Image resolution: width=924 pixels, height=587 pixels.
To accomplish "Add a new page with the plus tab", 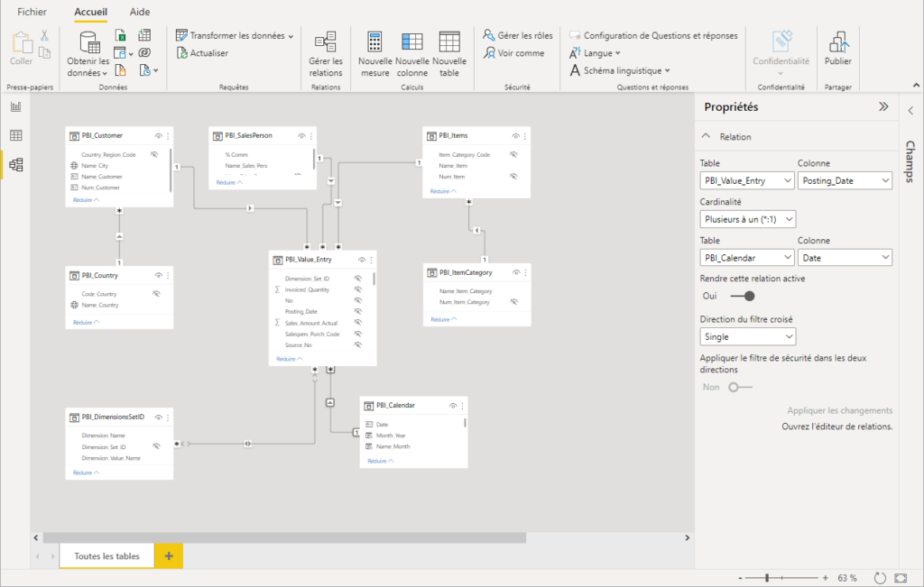I will (168, 556).
